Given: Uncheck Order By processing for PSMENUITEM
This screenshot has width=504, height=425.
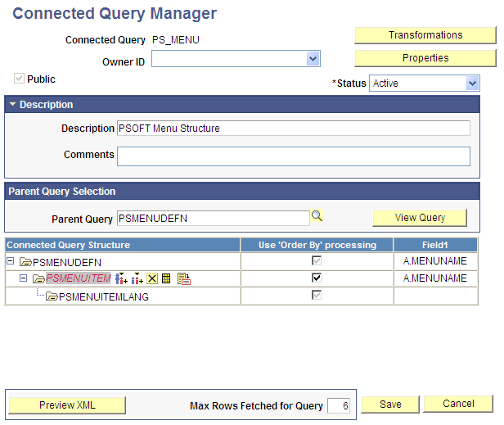Looking at the screenshot, I should coord(317,278).
